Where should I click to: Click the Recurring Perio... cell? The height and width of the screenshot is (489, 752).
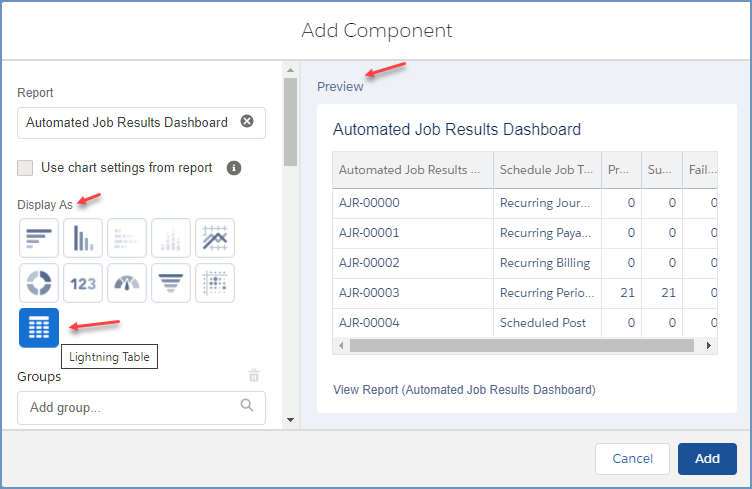click(x=547, y=293)
